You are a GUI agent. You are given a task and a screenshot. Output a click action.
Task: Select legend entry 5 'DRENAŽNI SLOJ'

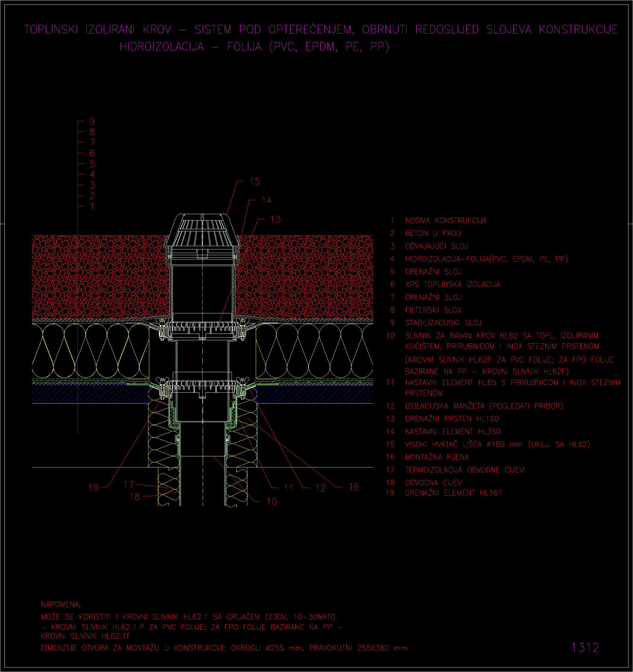433,272
